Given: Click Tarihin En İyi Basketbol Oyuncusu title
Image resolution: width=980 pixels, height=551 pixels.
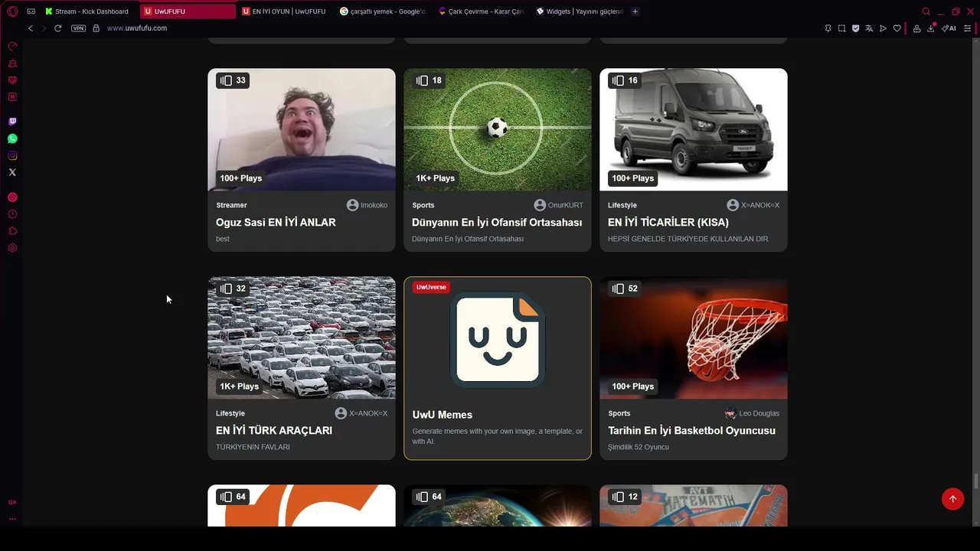Looking at the screenshot, I should click(x=691, y=431).
